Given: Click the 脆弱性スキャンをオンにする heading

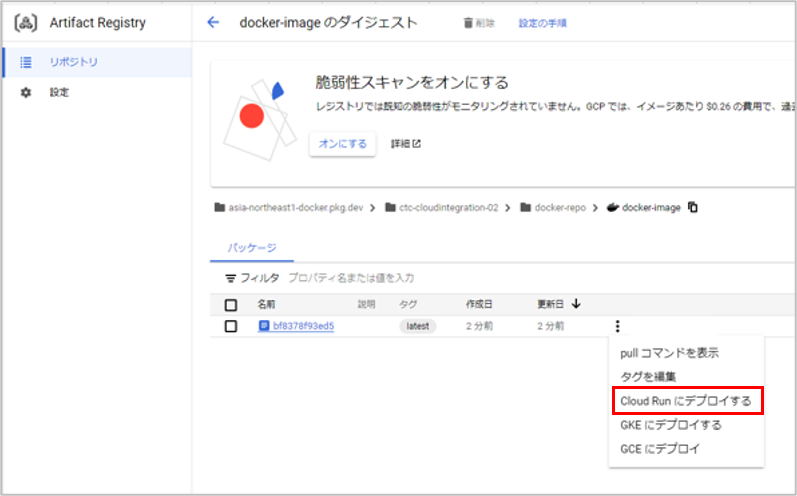Looking at the screenshot, I should coord(412,82).
